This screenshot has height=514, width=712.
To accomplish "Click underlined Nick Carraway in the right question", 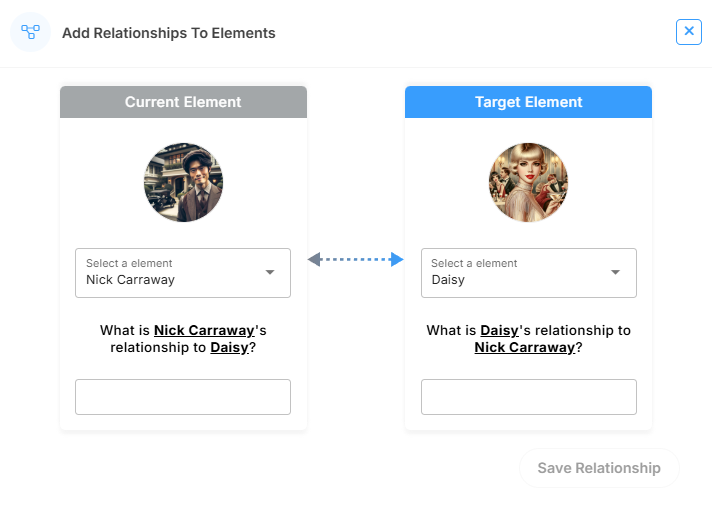I will pyautogui.click(x=525, y=348).
